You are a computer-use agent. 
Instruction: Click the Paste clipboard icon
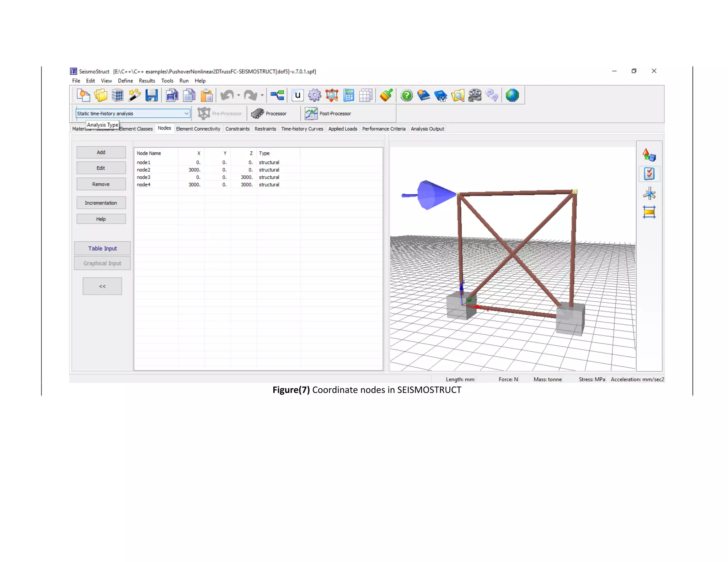click(207, 95)
